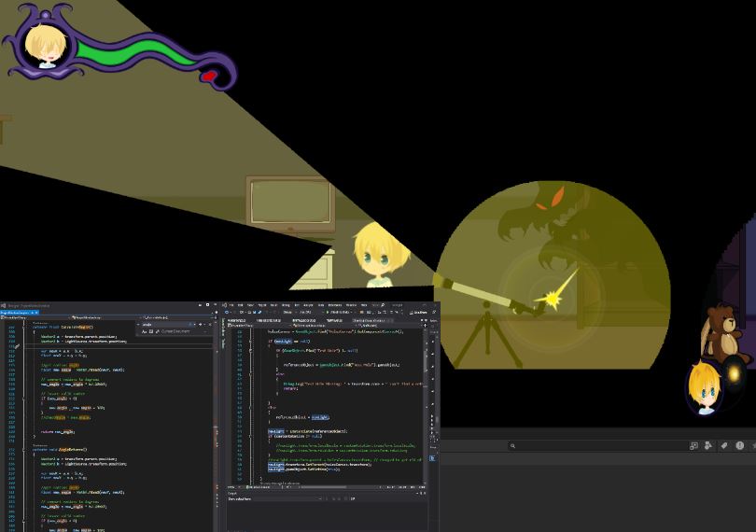This screenshot has width=756, height=532.
Task: Expand replace toggle arrow left of find input
Action: pyautogui.click(x=138, y=324)
